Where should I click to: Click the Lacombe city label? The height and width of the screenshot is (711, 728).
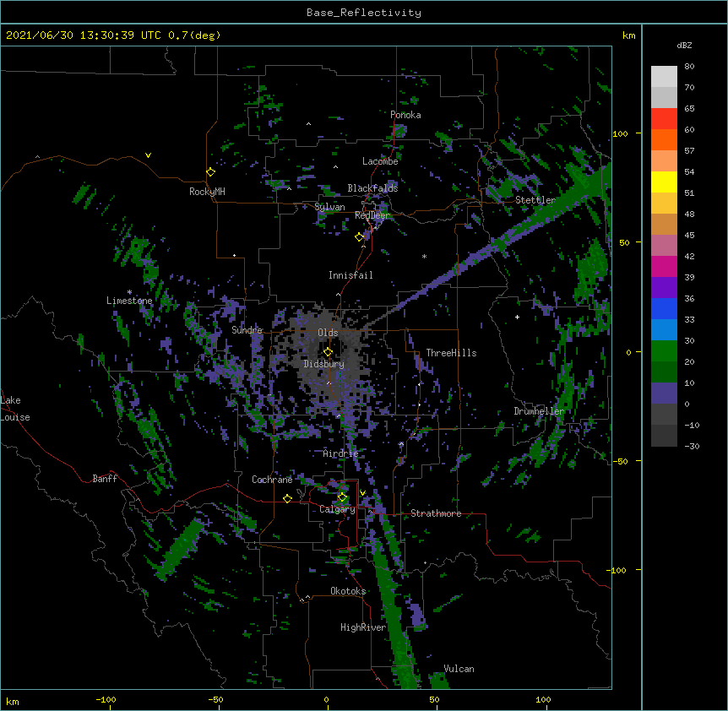click(380, 161)
